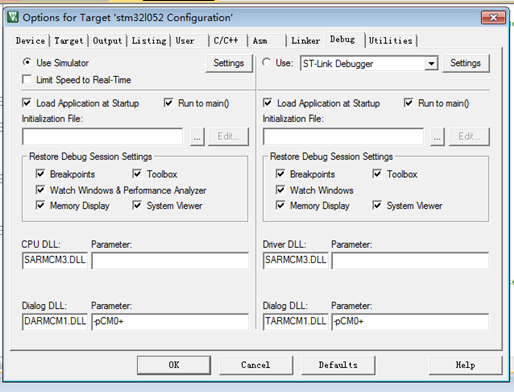
Task: Uncheck hardware Breakpoints restore option
Action: pyautogui.click(x=280, y=174)
